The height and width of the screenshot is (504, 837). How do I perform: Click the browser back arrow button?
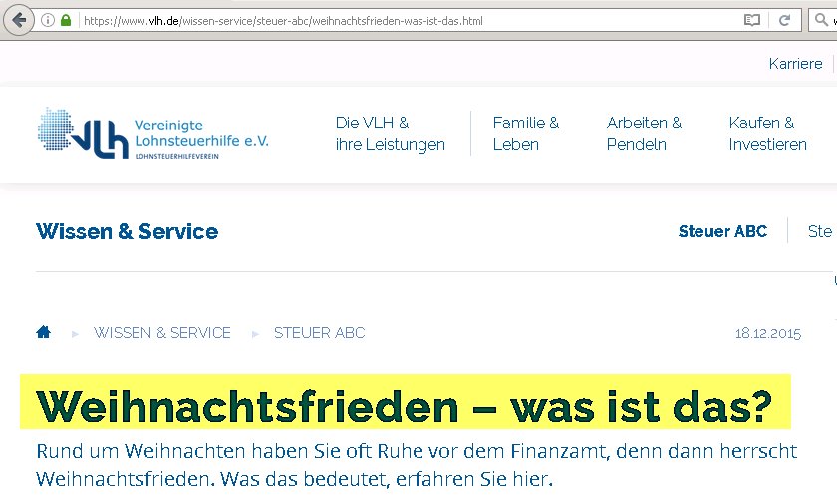pos(19,20)
